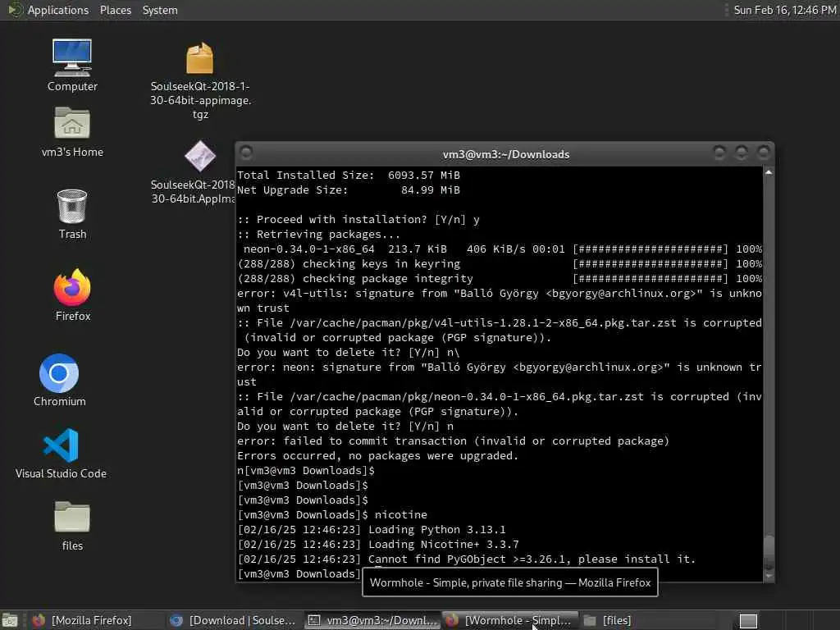Image resolution: width=840 pixels, height=630 pixels.
Task: Minimize the terminal window
Action: pyautogui.click(x=719, y=153)
